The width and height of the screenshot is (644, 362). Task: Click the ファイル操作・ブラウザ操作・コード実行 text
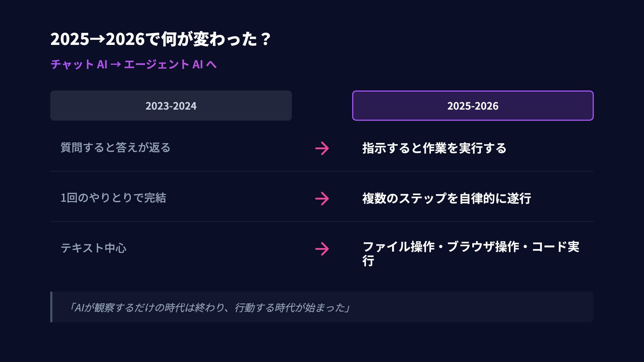click(471, 253)
